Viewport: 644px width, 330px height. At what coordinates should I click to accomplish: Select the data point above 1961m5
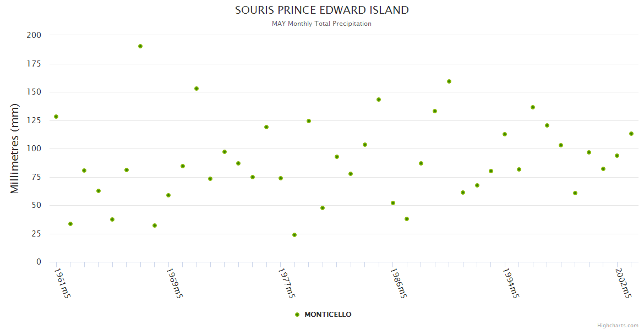tap(56, 117)
